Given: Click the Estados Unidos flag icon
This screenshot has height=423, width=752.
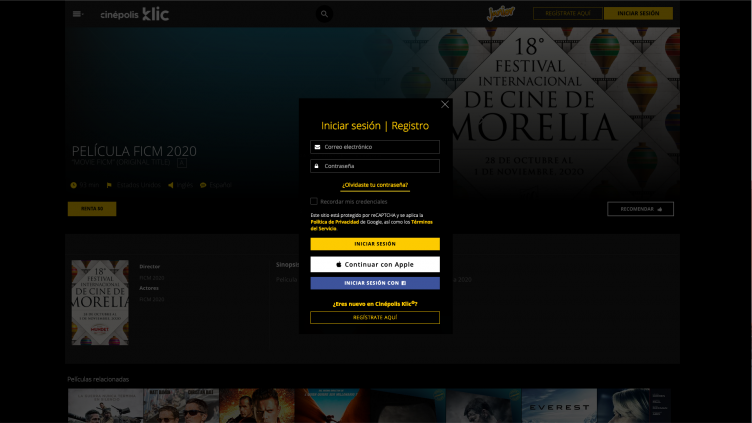Looking at the screenshot, I should pos(109,185).
